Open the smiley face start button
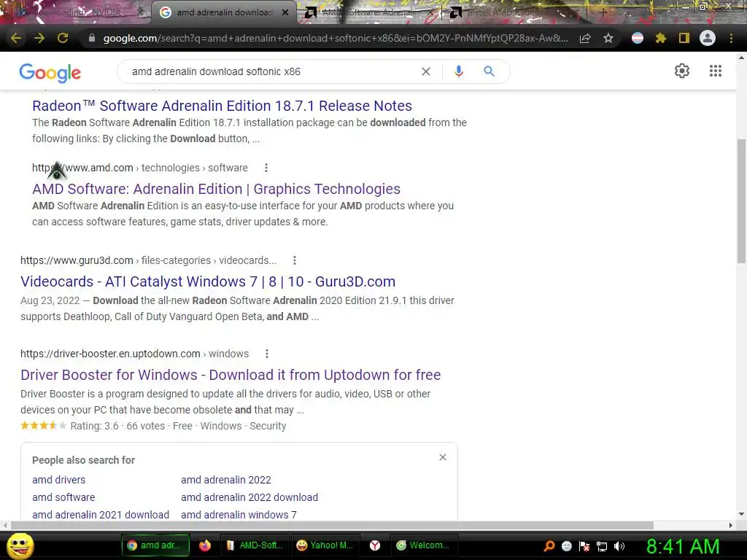 coord(20,545)
